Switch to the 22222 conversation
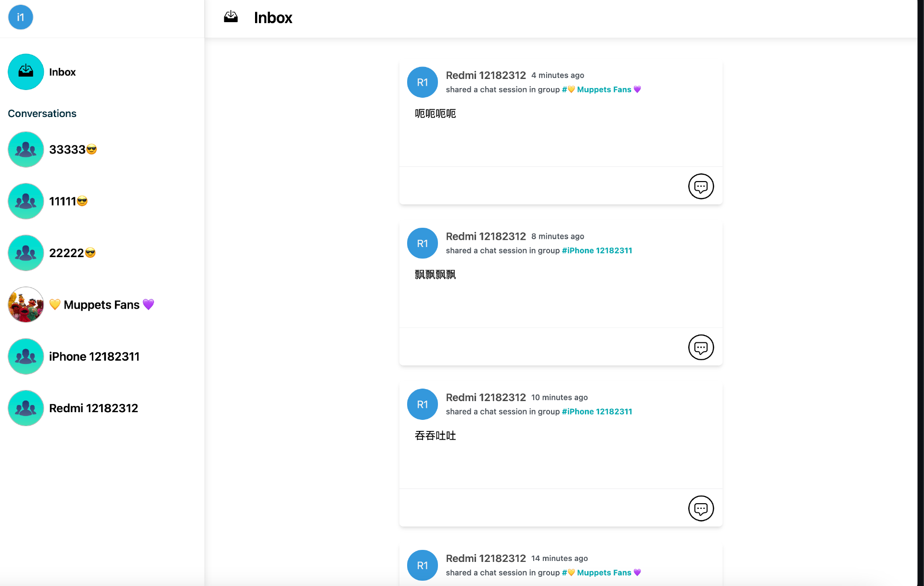The width and height of the screenshot is (924, 586). tap(73, 252)
